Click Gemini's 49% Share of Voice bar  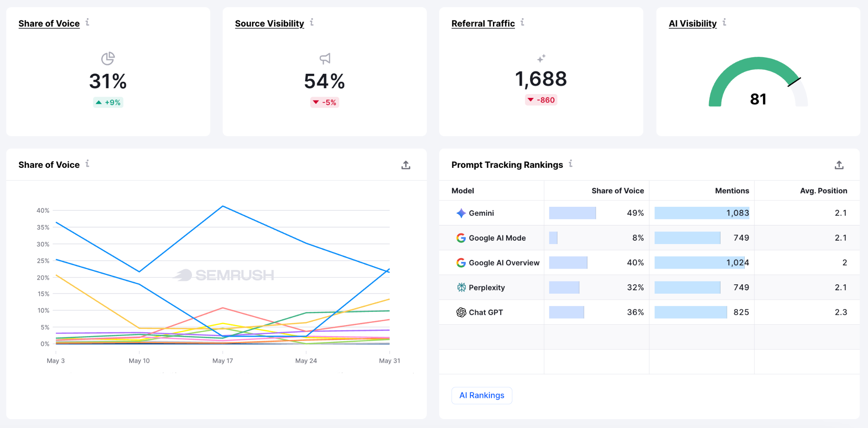[x=573, y=213]
